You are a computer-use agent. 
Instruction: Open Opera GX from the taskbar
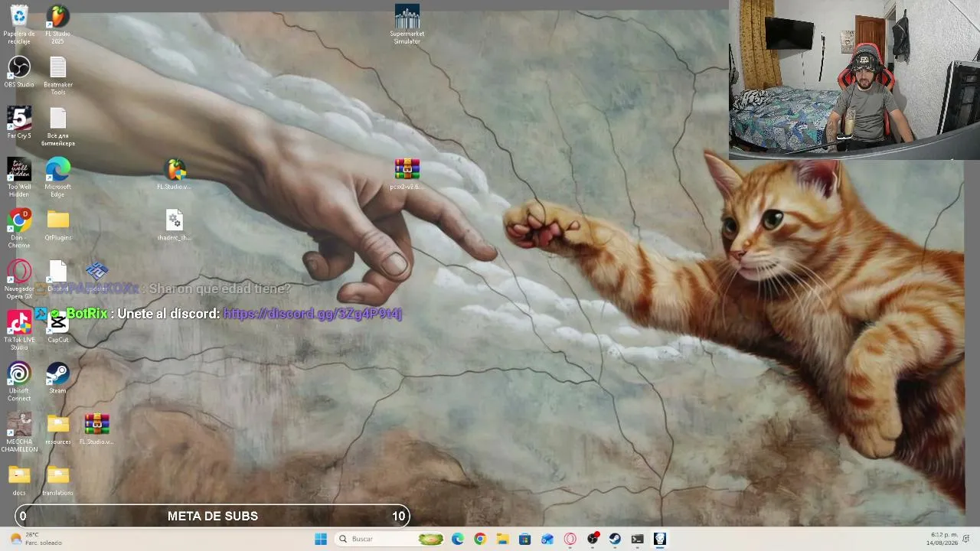(570, 539)
